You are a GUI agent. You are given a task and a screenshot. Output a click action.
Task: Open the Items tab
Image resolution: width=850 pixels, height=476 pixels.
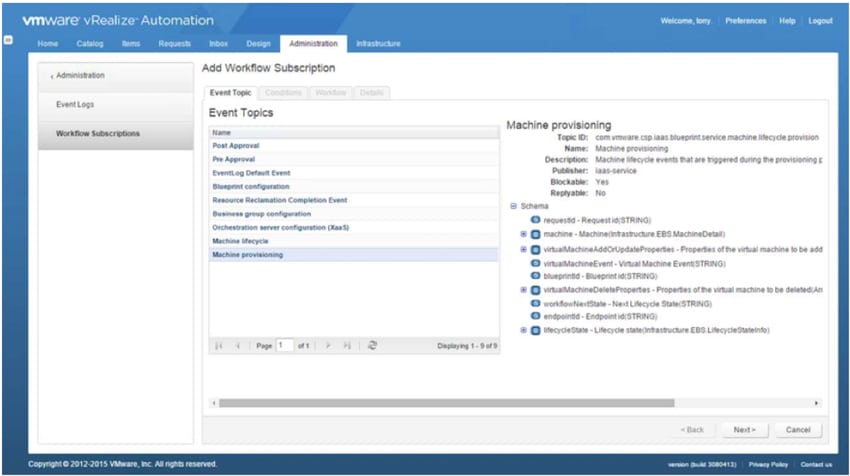coord(131,43)
